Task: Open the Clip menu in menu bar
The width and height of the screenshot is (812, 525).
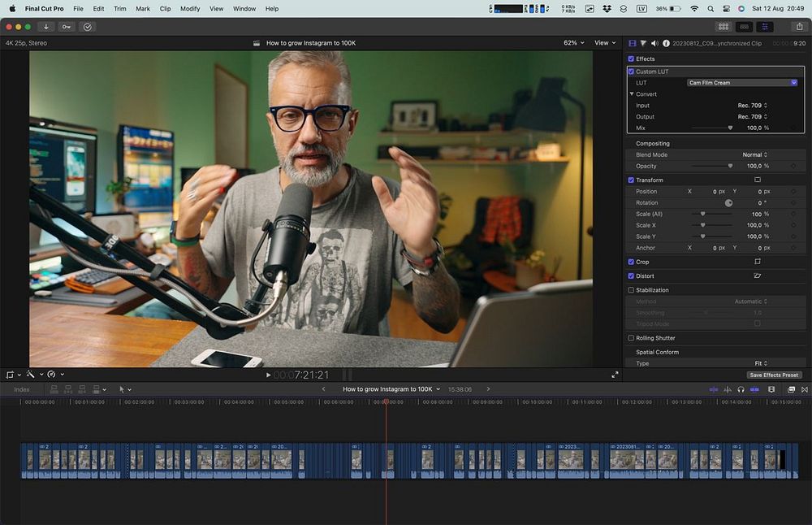Action: (x=165, y=9)
